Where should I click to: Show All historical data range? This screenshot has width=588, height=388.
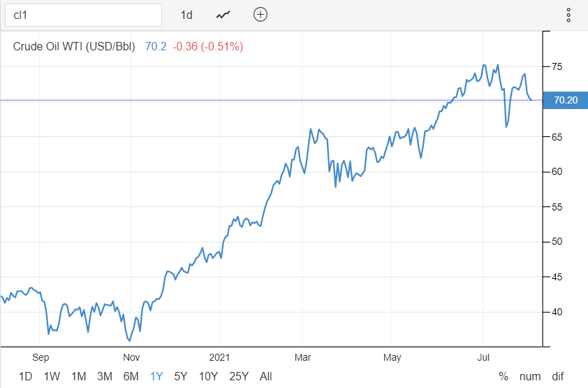pyautogui.click(x=265, y=376)
